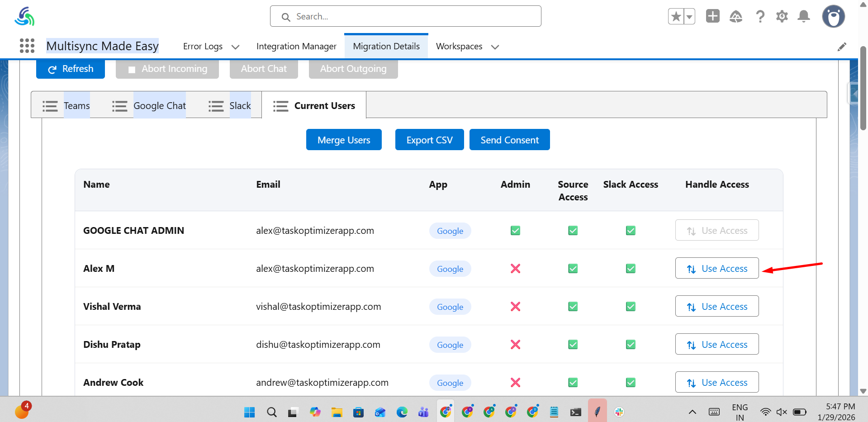Open the Trailhead guidance icon
The height and width of the screenshot is (422, 868).
(736, 17)
